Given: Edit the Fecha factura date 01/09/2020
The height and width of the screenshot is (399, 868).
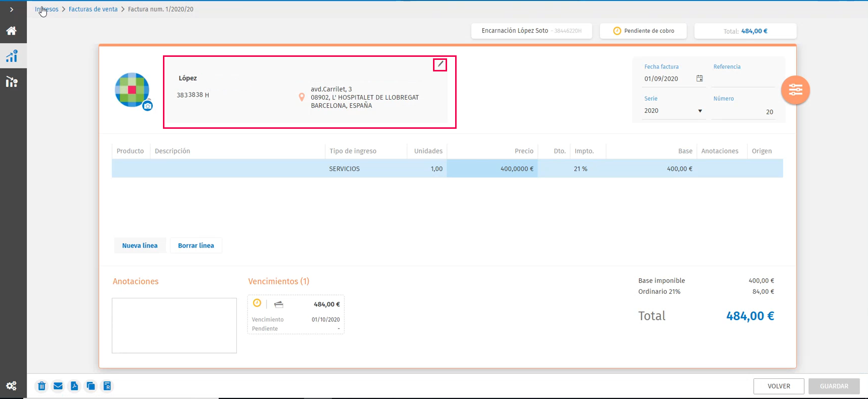Looking at the screenshot, I should 661,78.
